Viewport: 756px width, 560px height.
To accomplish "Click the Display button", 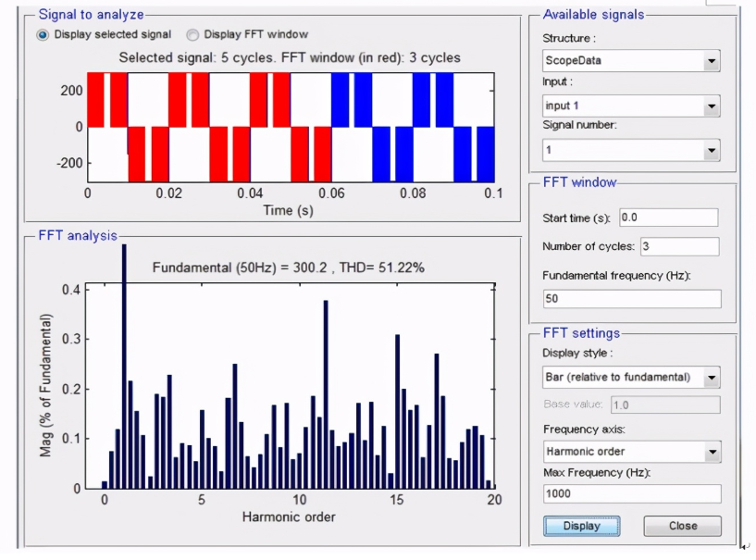I will tap(582, 526).
